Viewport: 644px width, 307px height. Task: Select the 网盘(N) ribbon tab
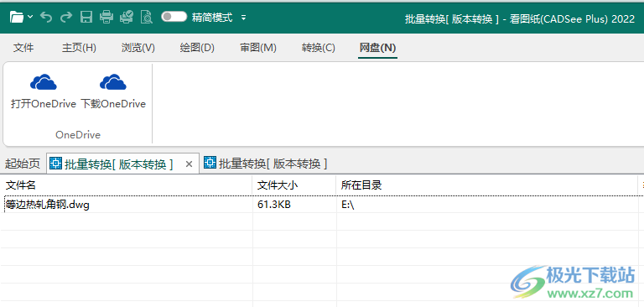pyautogui.click(x=377, y=48)
